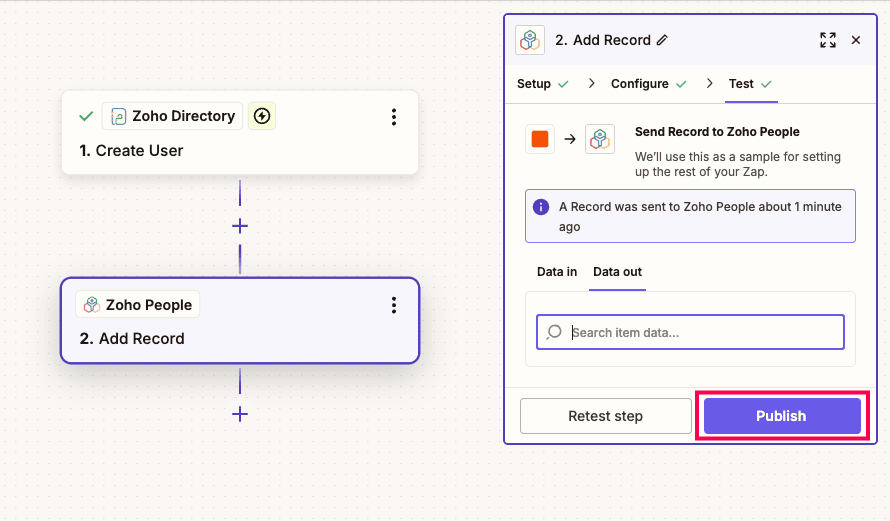
Task: Click the plus button between the two steps
Action: pyautogui.click(x=240, y=226)
